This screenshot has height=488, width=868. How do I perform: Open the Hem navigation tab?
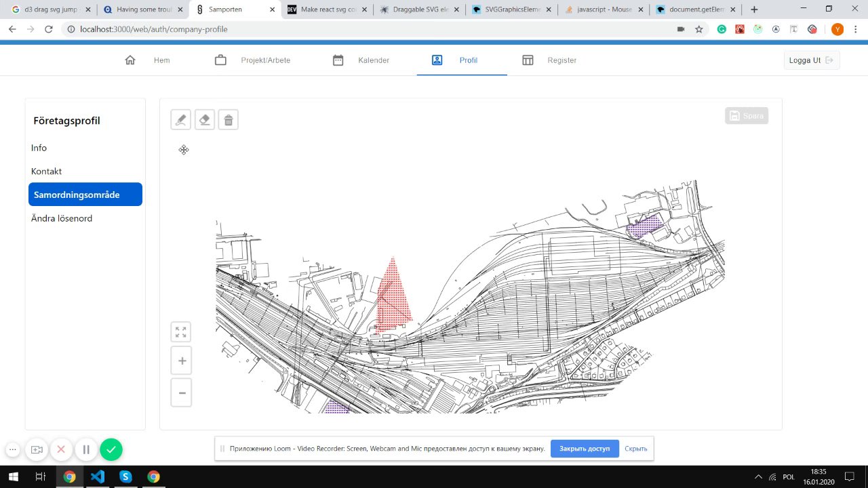click(x=147, y=60)
